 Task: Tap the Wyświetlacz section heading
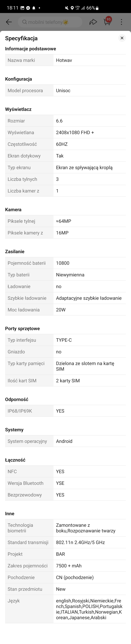click(x=18, y=109)
